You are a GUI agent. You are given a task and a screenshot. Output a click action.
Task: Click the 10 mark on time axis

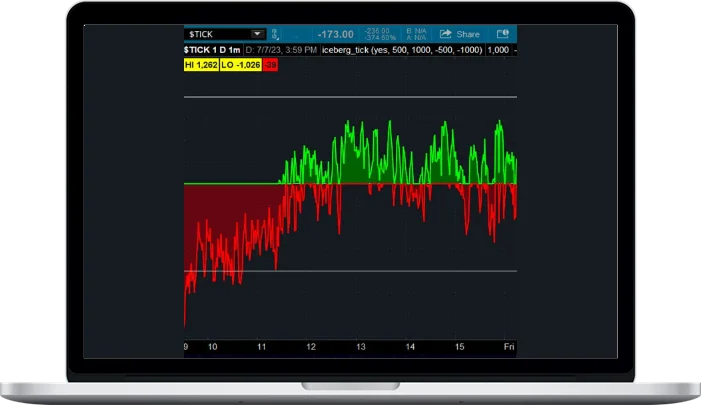212,346
